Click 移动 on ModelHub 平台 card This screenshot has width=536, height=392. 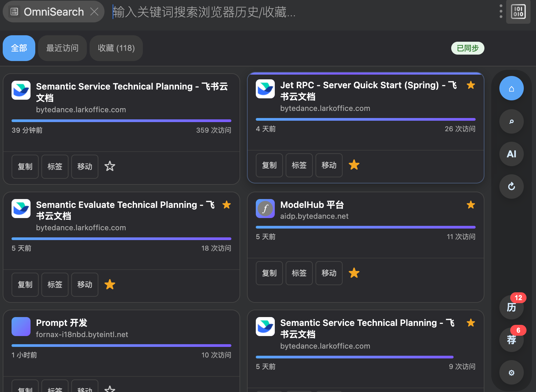click(x=329, y=273)
